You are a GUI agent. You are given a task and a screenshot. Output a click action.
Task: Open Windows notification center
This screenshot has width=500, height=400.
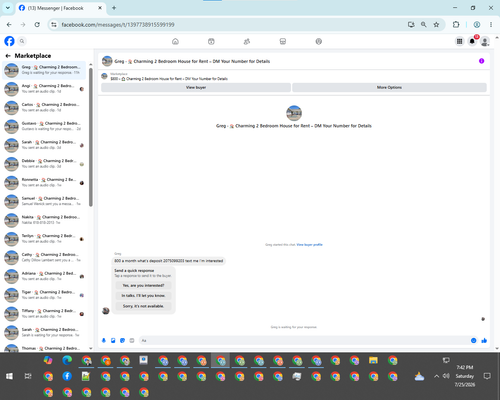487,376
